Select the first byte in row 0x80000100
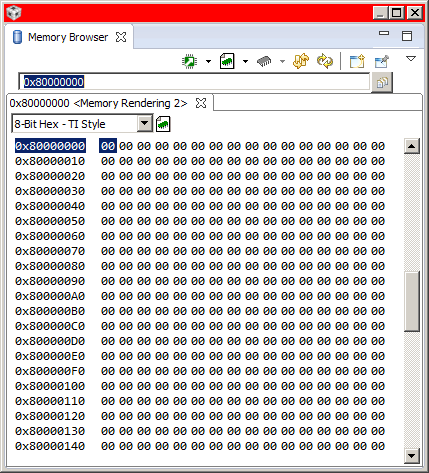Image resolution: width=429 pixels, height=473 pixels. click(108, 386)
